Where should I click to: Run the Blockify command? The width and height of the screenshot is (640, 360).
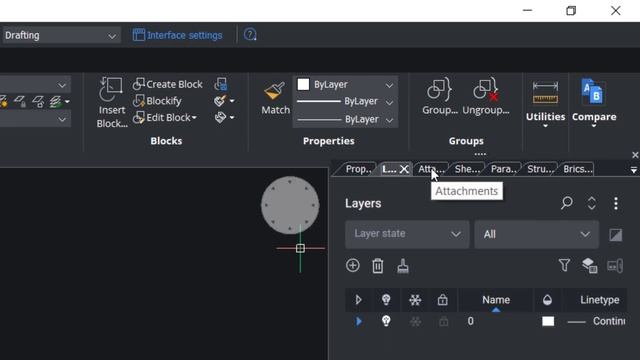(157, 100)
